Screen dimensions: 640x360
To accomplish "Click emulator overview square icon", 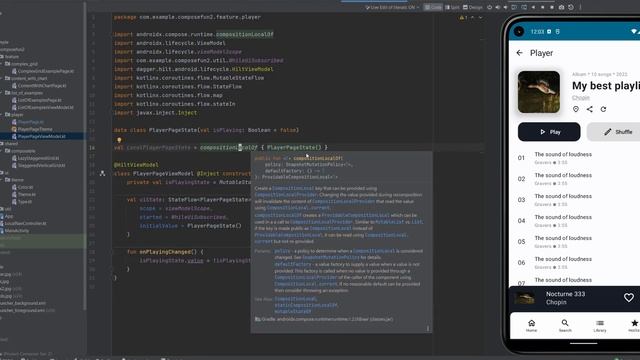I will tap(552, 7).
